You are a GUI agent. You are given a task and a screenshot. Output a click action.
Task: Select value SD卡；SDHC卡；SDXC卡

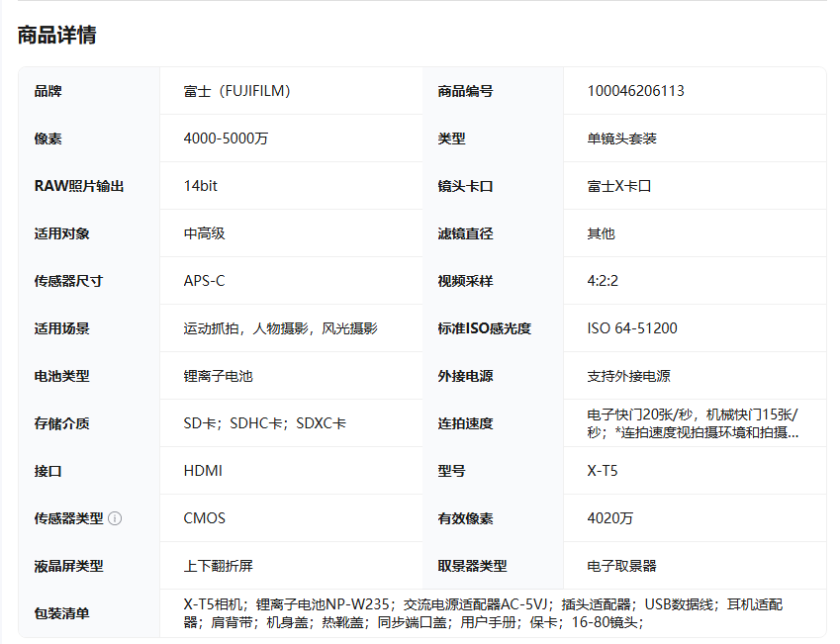click(265, 423)
